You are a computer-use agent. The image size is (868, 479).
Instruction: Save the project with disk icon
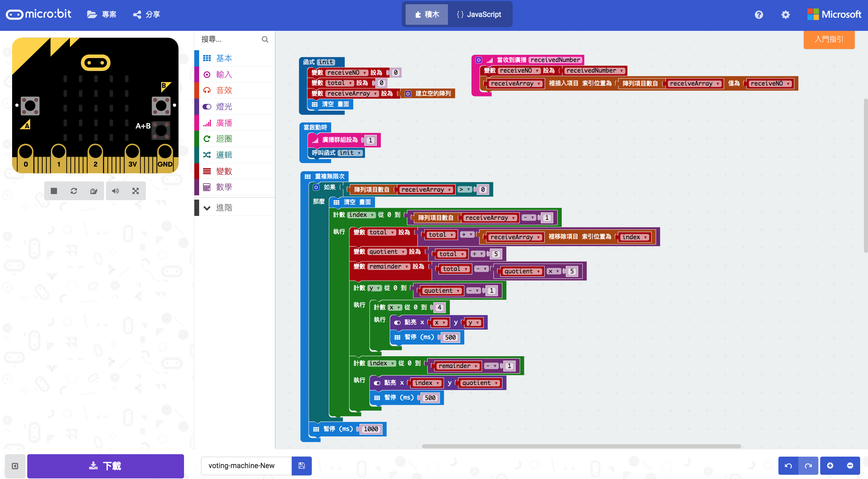tap(301, 465)
